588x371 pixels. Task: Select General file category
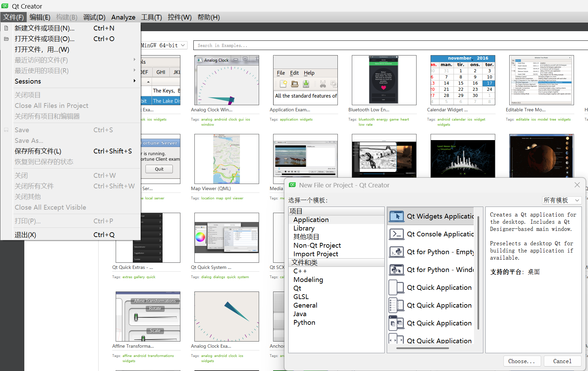click(336, 305)
